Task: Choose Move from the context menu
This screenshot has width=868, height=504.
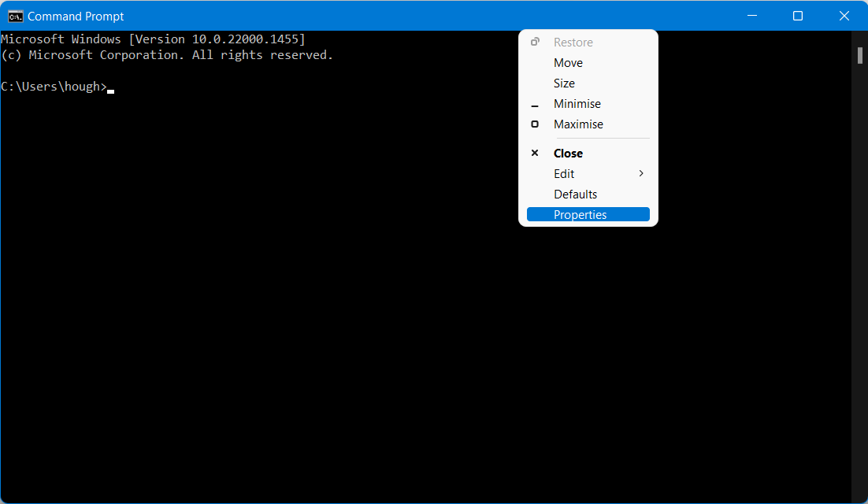Action: [x=568, y=62]
